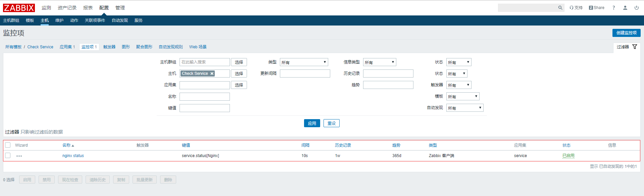Open the help question mark

pyautogui.click(x=613, y=8)
